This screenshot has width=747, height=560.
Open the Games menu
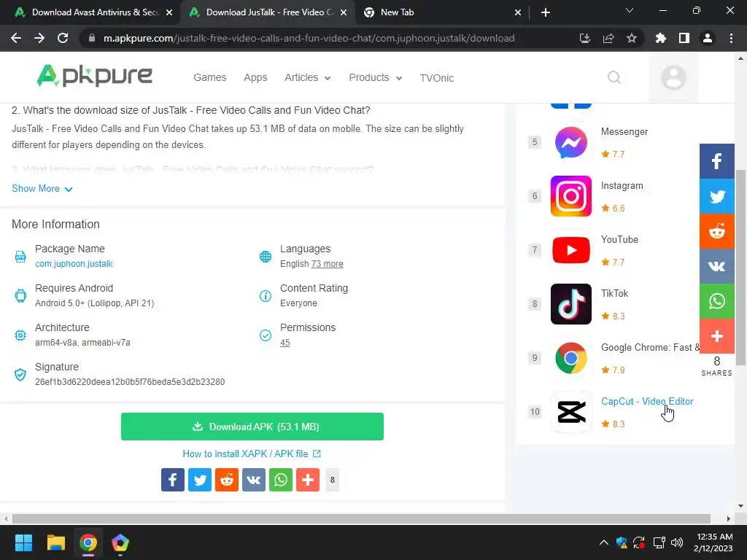click(209, 77)
